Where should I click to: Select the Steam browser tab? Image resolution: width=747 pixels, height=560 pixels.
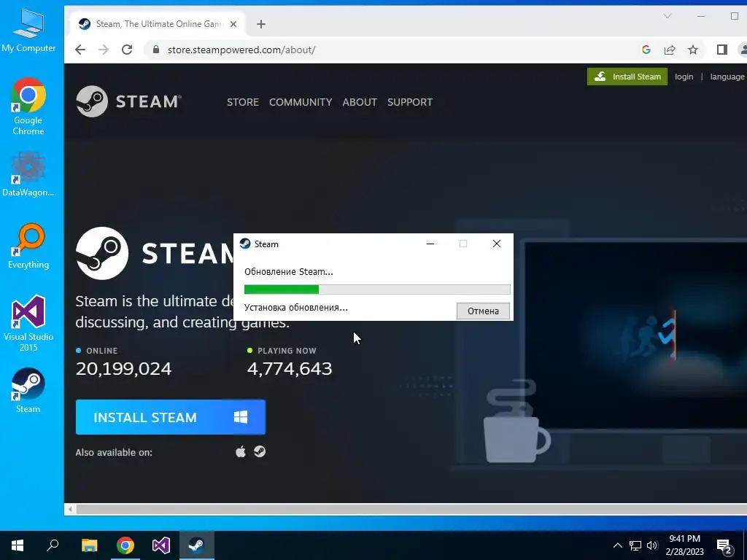click(x=158, y=24)
